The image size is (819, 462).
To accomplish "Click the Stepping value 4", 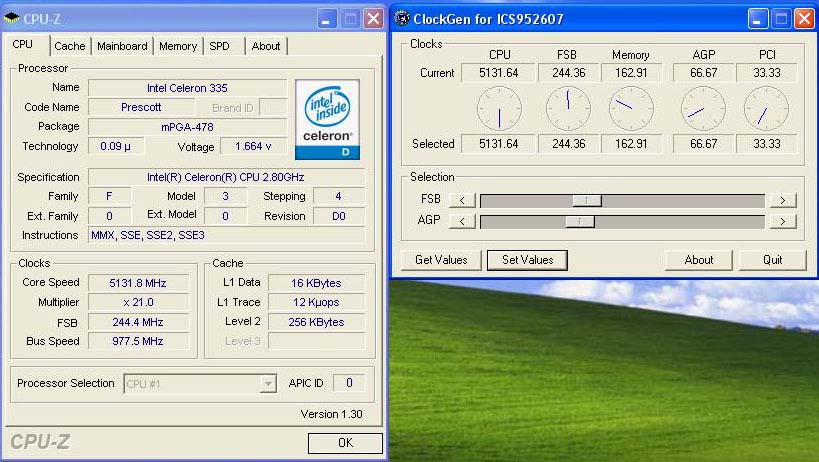I will click(338, 197).
